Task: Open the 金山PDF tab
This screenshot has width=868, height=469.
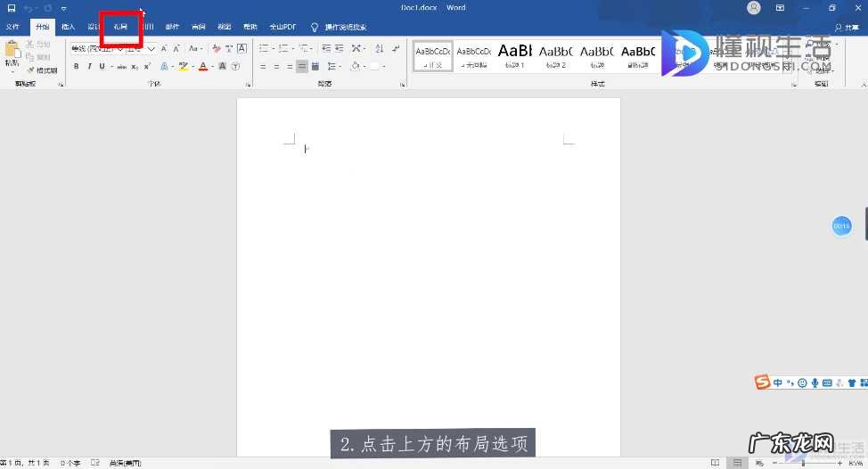Action: [x=283, y=27]
